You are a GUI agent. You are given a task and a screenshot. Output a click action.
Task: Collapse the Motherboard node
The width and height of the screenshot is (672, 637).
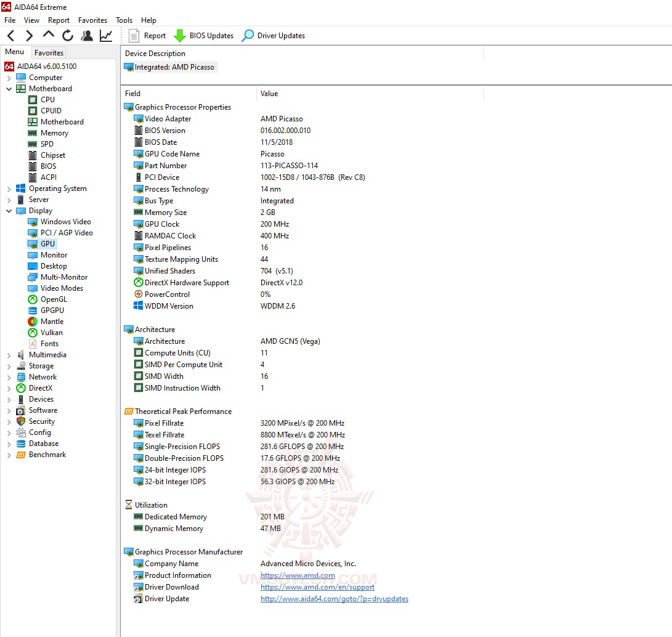click(x=9, y=89)
